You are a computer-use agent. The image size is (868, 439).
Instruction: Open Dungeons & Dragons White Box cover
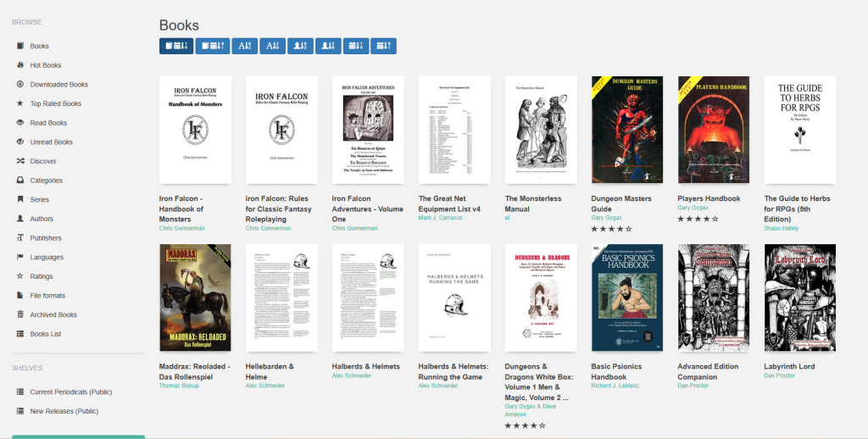pos(541,297)
